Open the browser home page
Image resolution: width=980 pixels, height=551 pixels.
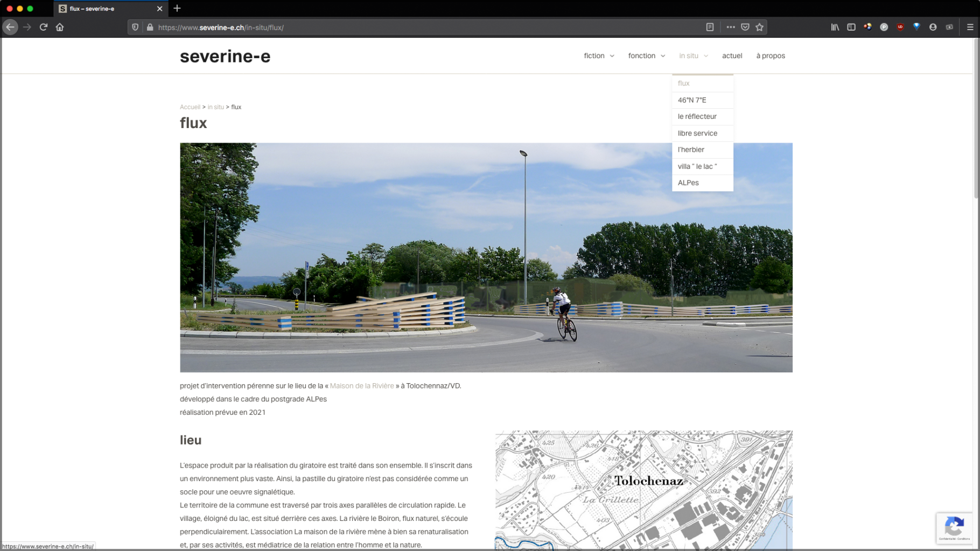[60, 27]
